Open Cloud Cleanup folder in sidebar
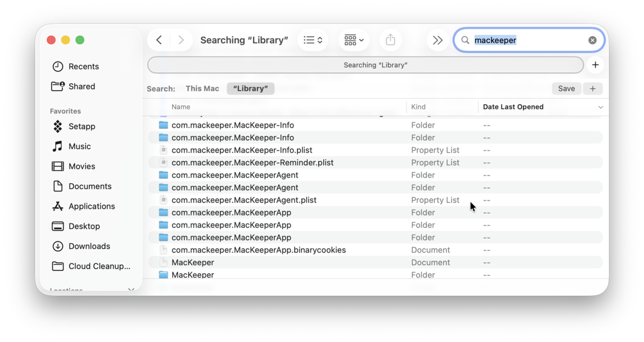 coord(91,266)
